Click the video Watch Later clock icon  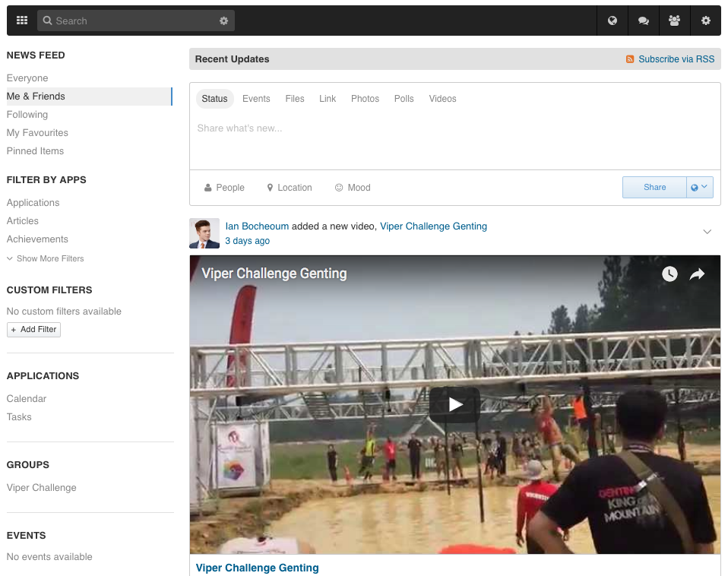pyautogui.click(x=669, y=274)
